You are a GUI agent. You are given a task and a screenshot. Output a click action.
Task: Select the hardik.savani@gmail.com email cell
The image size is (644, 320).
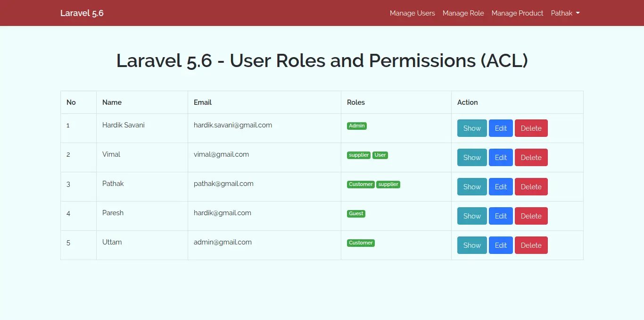coord(233,125)
